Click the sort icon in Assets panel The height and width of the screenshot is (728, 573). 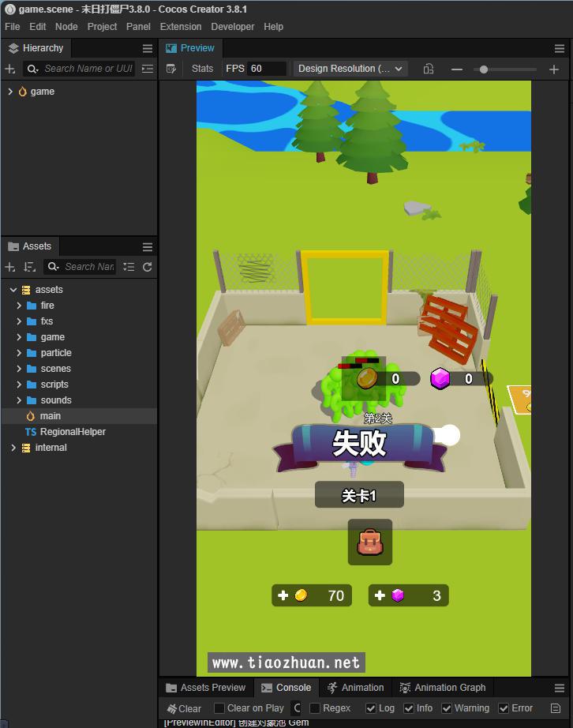point(30,267)
